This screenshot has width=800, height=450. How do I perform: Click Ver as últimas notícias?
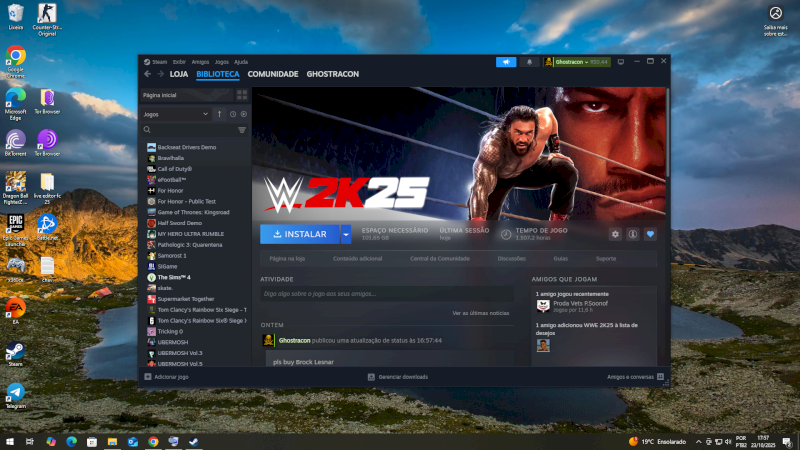pos(481,313)
